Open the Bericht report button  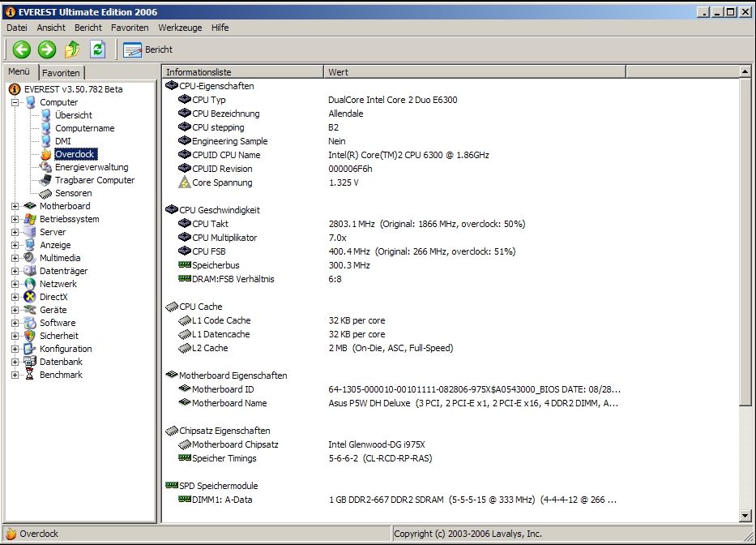pos(147,49)
